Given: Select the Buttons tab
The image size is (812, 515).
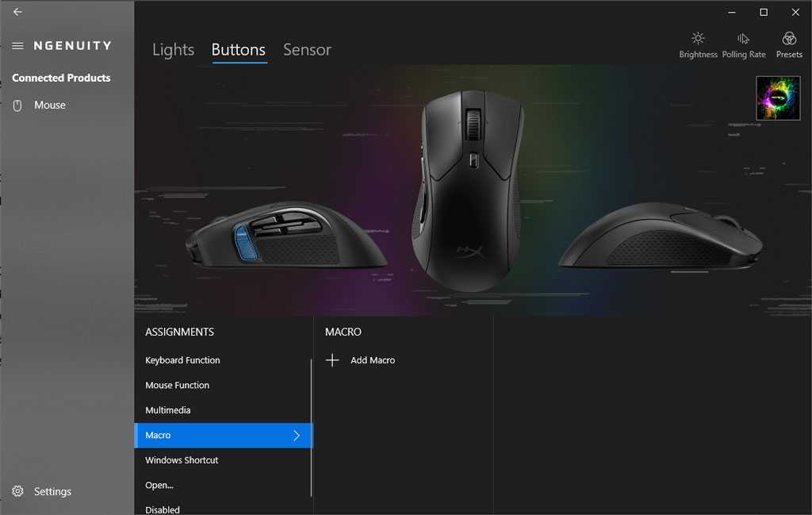Looking at the screenshot, I should coord(239,50).
